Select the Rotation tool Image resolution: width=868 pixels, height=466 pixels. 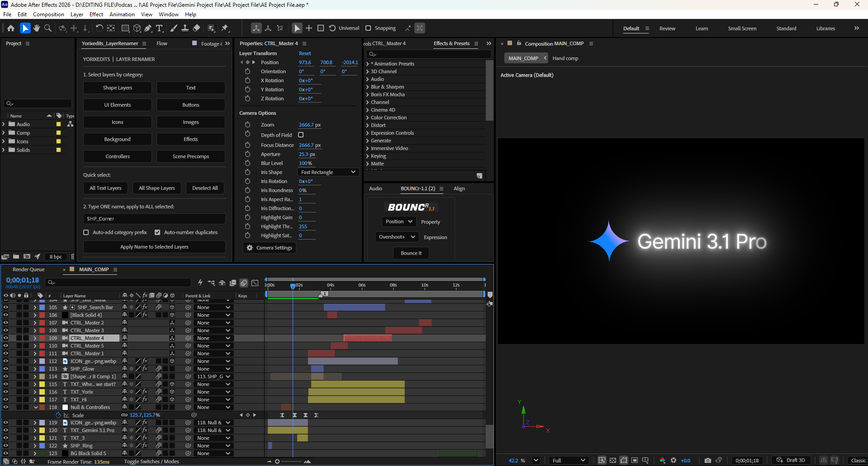tap(99, 28)
